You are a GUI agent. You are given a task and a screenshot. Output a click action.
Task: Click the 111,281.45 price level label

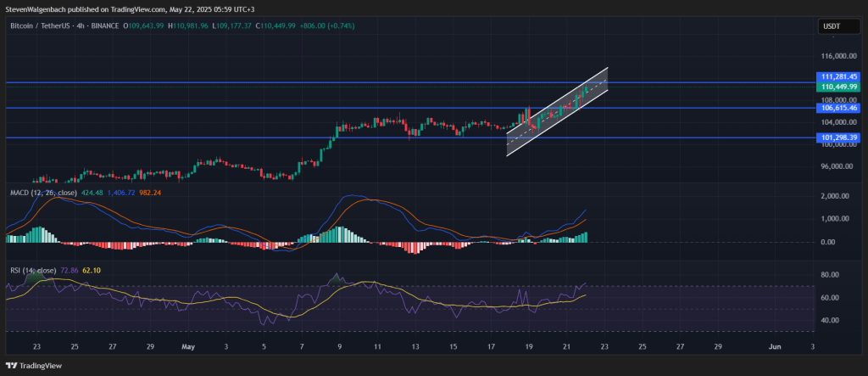click(x=837, y=76)
